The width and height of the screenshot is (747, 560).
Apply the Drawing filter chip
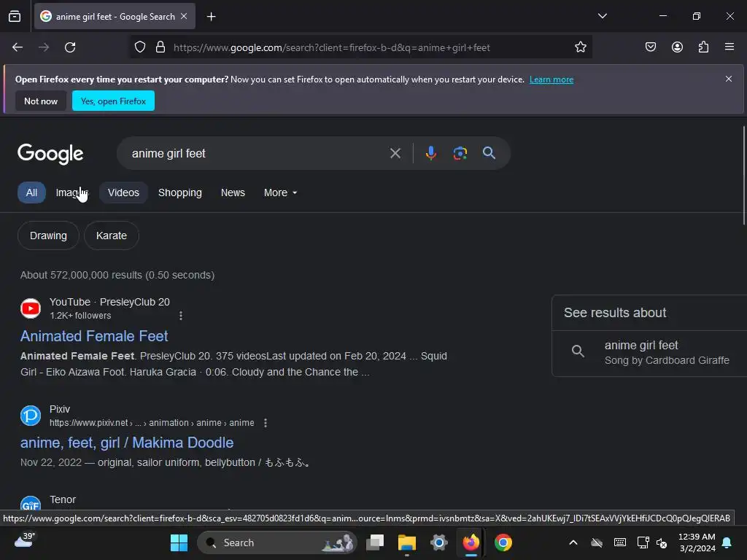48,236
